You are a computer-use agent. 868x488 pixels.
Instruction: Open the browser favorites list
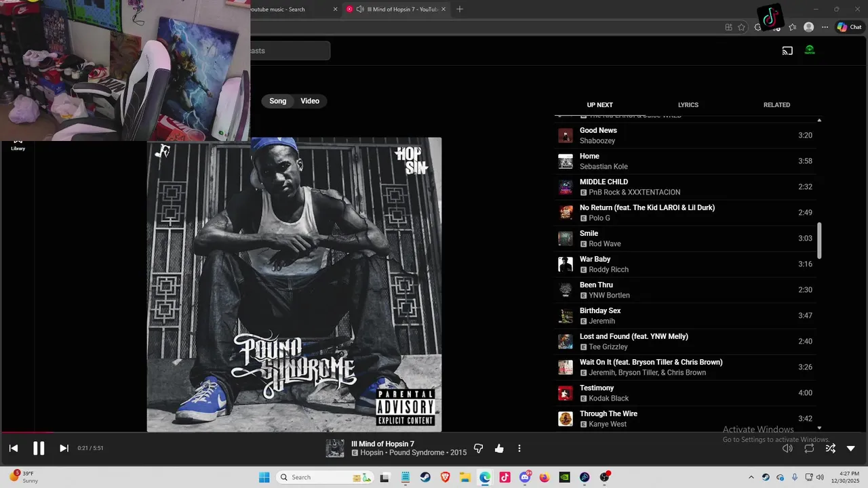pyautogui.click(x=792, y=27)
